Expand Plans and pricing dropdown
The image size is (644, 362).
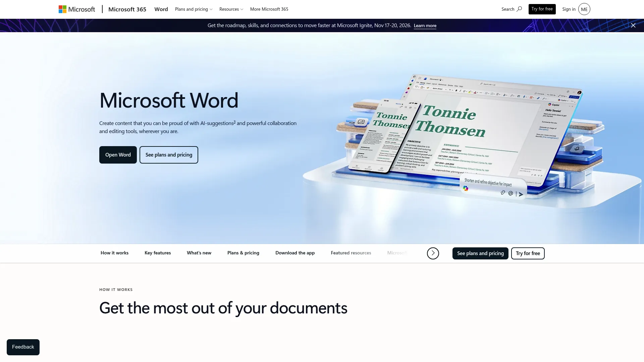click(194, 9)
